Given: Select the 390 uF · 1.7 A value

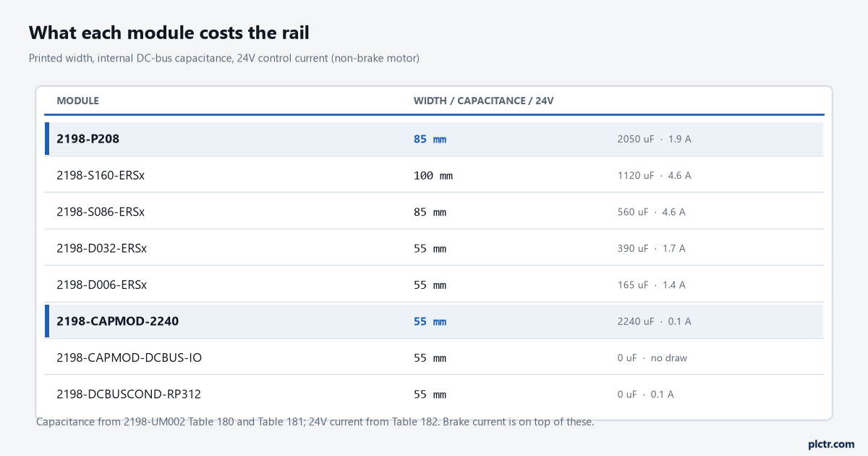Looking at the screenshot, I should pos(652,248).
